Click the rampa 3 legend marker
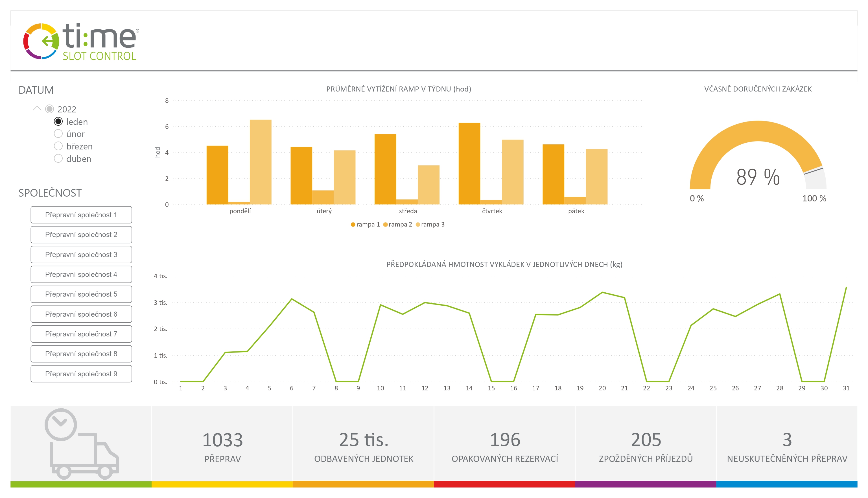 click(x=417, y=225)
